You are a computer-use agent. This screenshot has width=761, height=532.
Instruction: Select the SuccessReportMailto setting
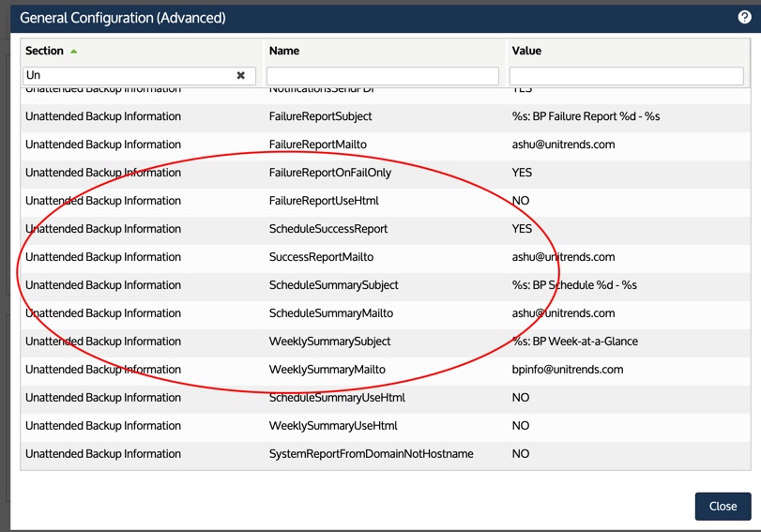point(321,257)
